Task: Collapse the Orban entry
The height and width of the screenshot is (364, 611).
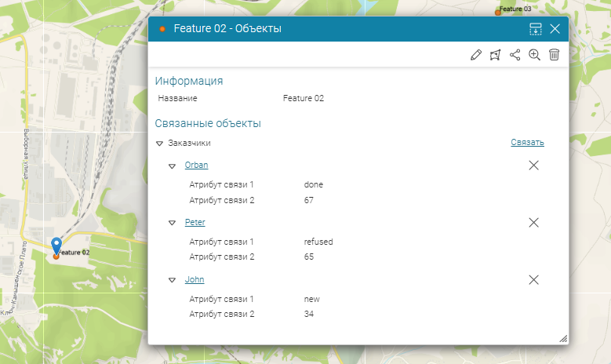Action: 173,166
